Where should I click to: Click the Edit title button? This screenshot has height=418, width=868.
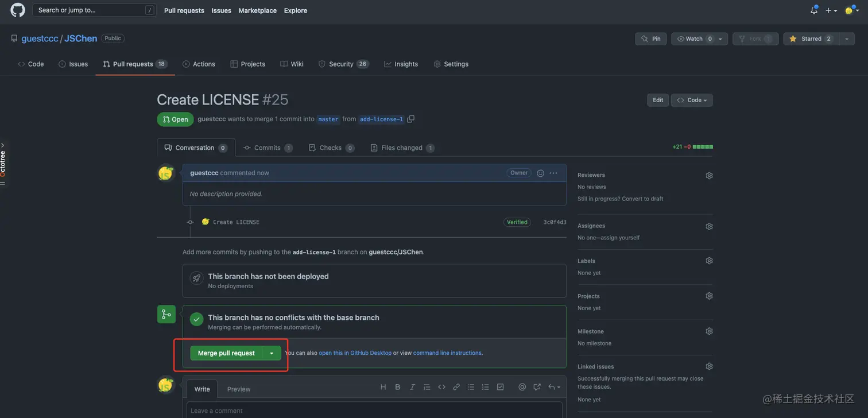[658, 100]
